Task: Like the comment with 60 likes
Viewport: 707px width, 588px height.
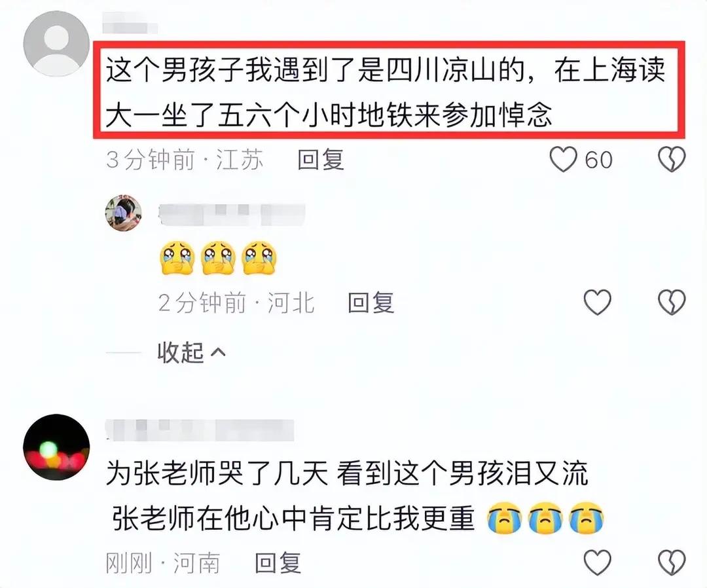Action: pyautogui.click(x=563, y=160)
